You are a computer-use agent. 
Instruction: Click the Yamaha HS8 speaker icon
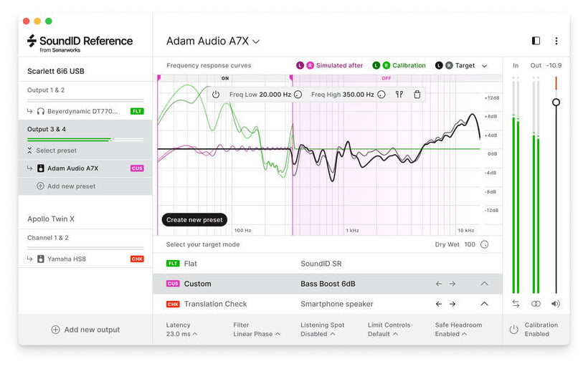tap(41, 259)
